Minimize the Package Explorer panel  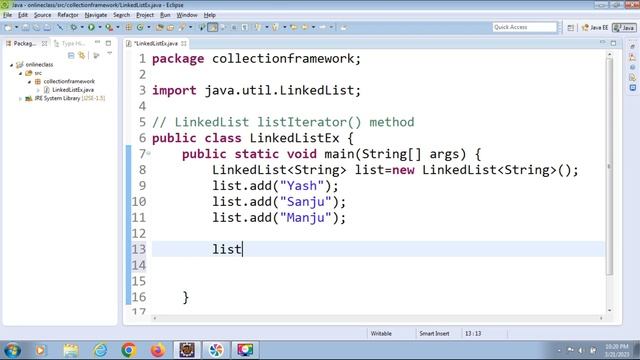98,42
